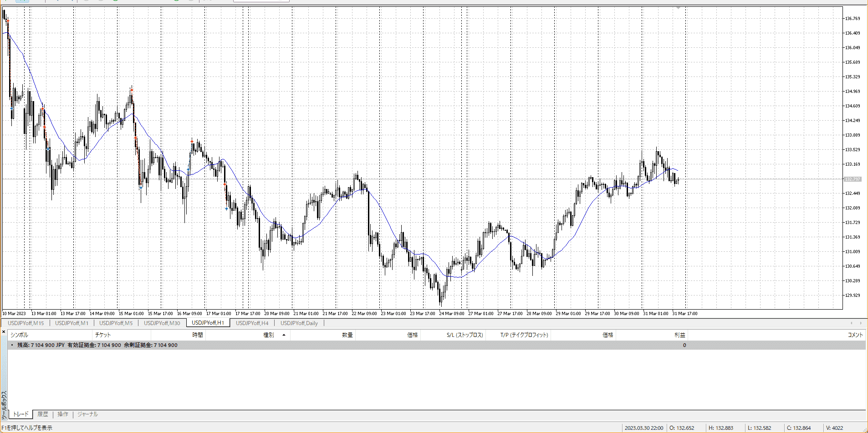Close the toolbox panel with the X
The height and width of the screenshot is (433, 868).
4,332
